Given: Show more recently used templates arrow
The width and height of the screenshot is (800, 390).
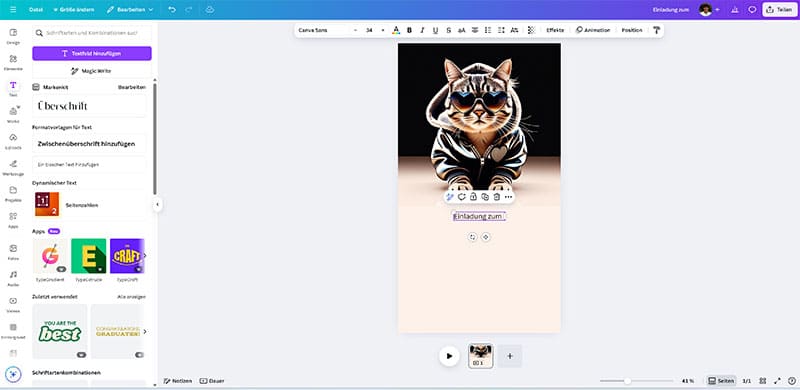Looking at the screenshot, I should [144, 331].
